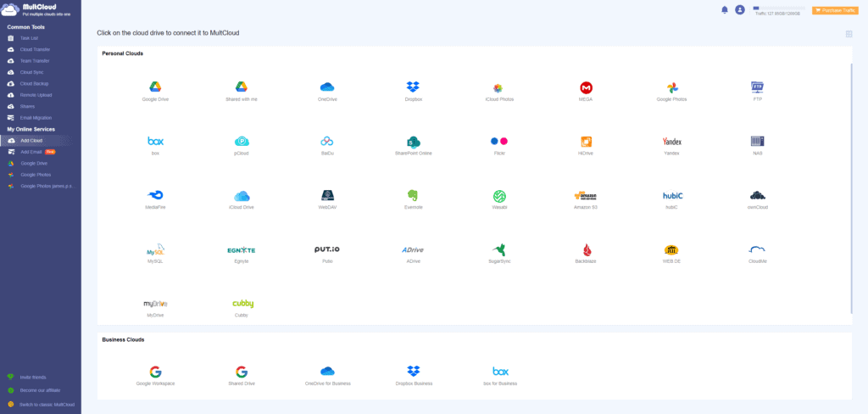Toggle the grid view layout icon
Screen dimensions: 868x414
(x=849, y=34)
